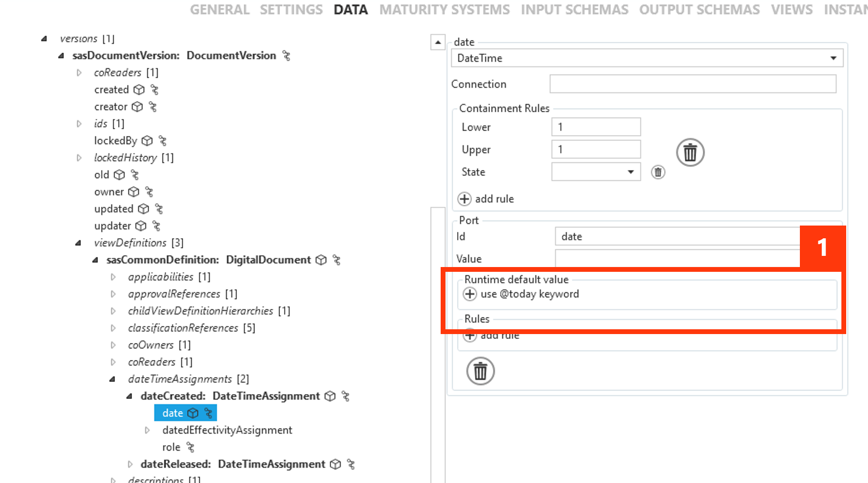Image resolution: width=868 pixels, height=483 pixels.
Task: Click cube icon beside sasCommonDefinition: DigitalDocument
Action: click(321, 260)
